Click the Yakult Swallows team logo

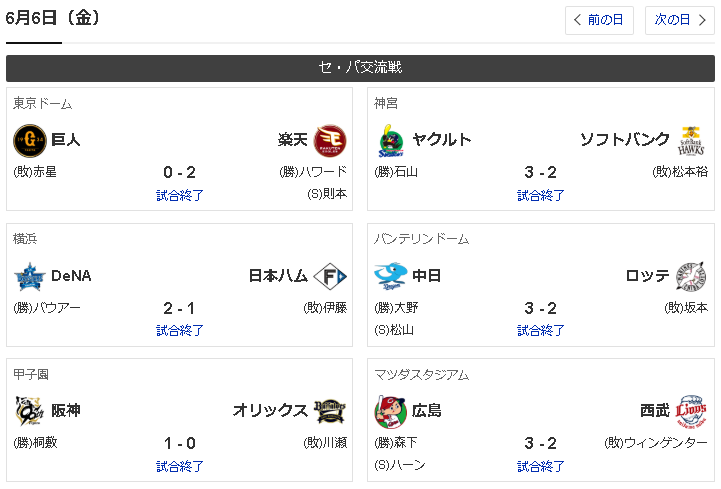391,140
